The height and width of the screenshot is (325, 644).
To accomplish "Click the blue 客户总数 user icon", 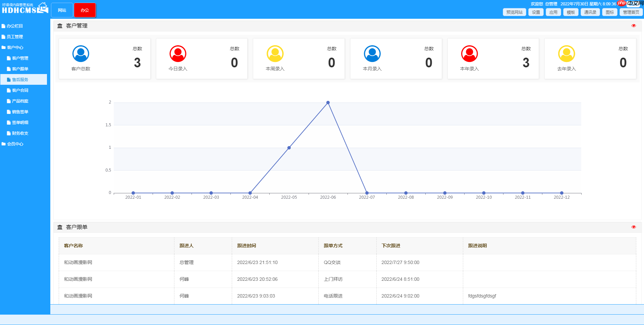I will click(80, 53).
